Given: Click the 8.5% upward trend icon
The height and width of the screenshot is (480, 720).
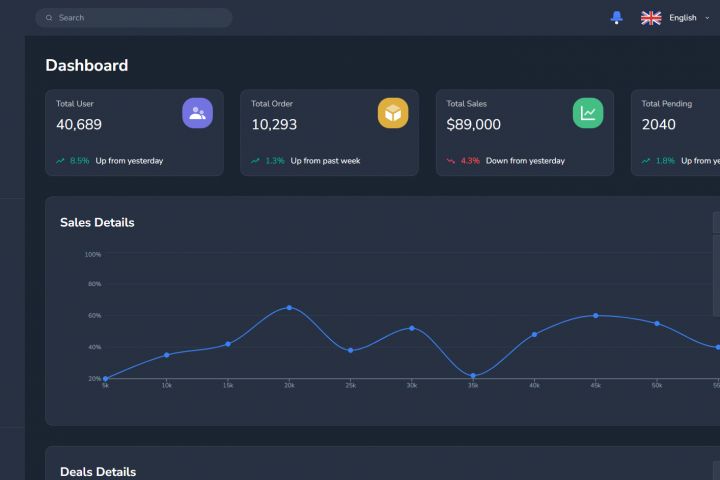Looking at the screenshot, I should click(x=60, y=161).
